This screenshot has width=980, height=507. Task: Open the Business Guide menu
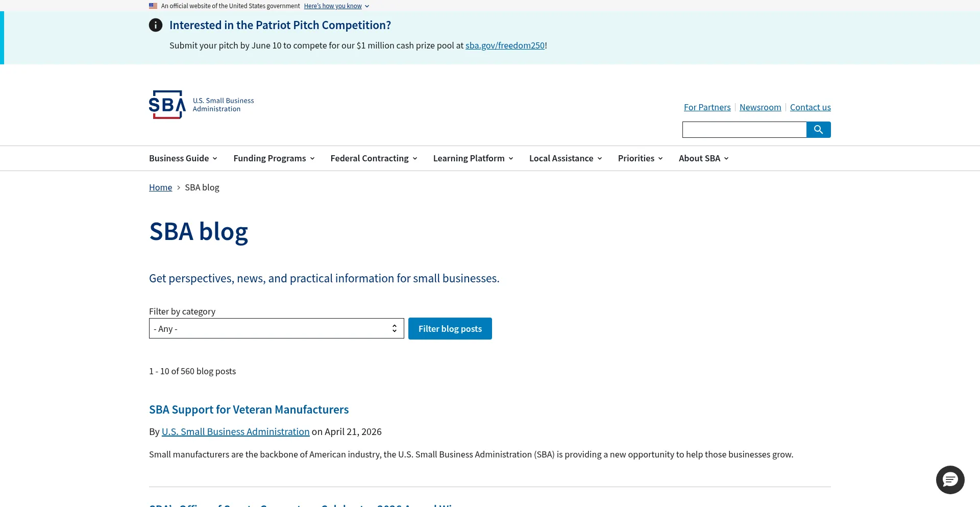[183, 158]
